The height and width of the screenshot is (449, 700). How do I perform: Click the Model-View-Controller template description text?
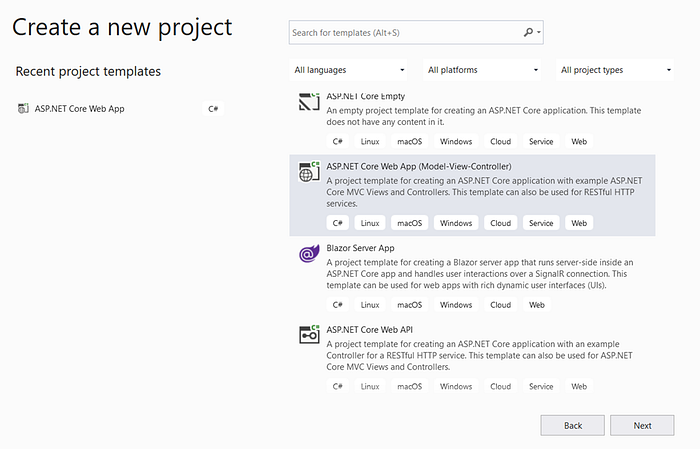[484, 192]
